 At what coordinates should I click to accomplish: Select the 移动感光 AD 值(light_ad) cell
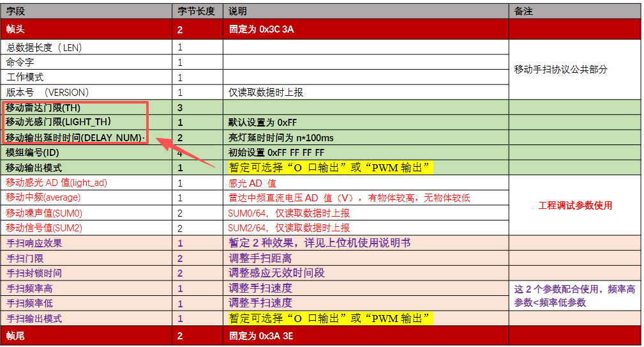pyautogui.click(x=86, y=183)
